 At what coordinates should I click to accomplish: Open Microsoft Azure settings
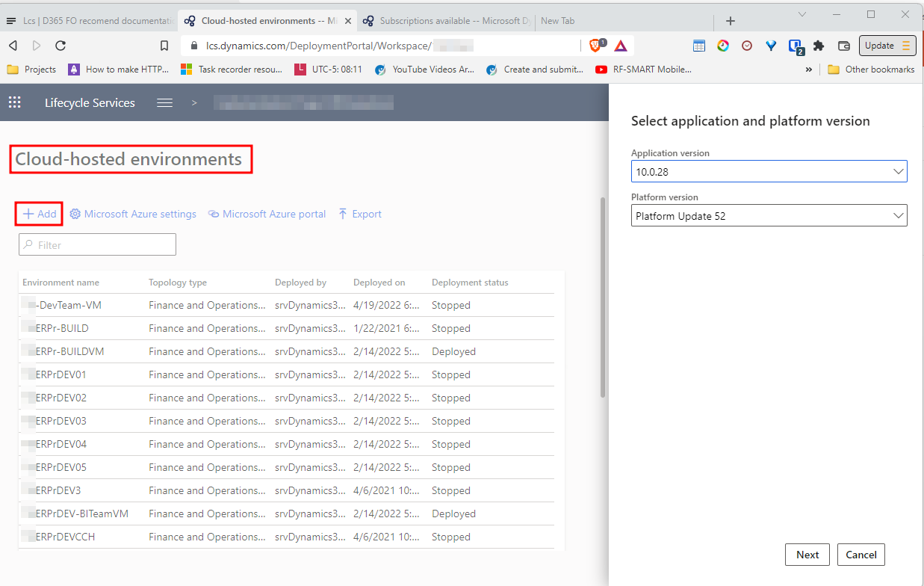tap(133, 214)
